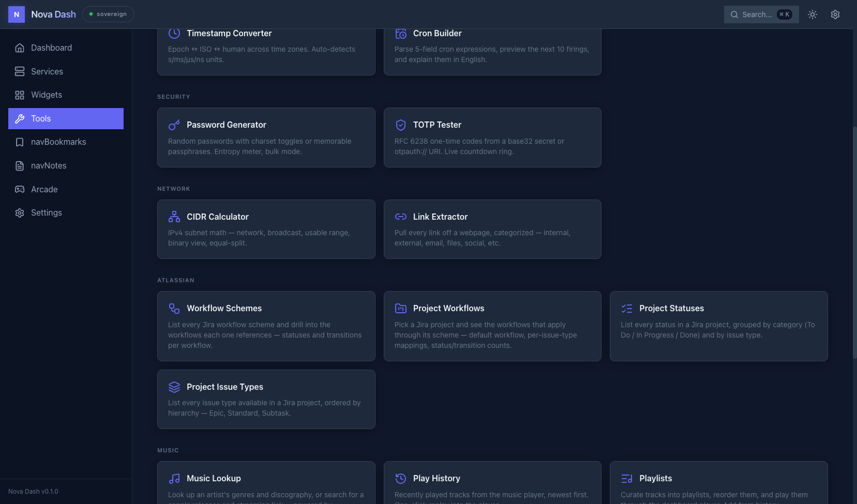857x504 pixels.
Task: Click the NETWORK section heading
Action: pos(174,189)
